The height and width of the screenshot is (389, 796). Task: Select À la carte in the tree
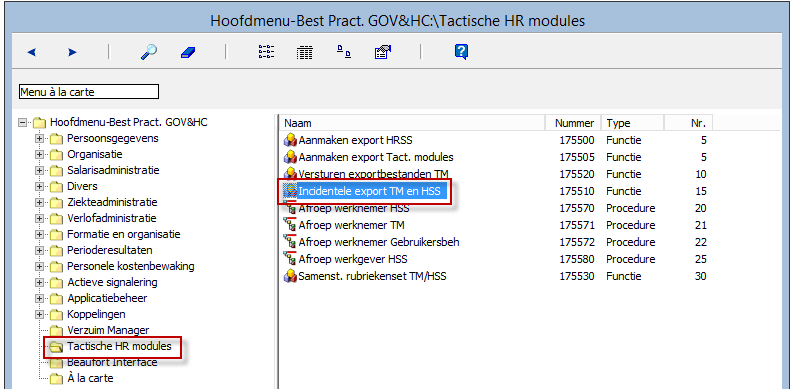pyautogui.click(x=90, y=378)
